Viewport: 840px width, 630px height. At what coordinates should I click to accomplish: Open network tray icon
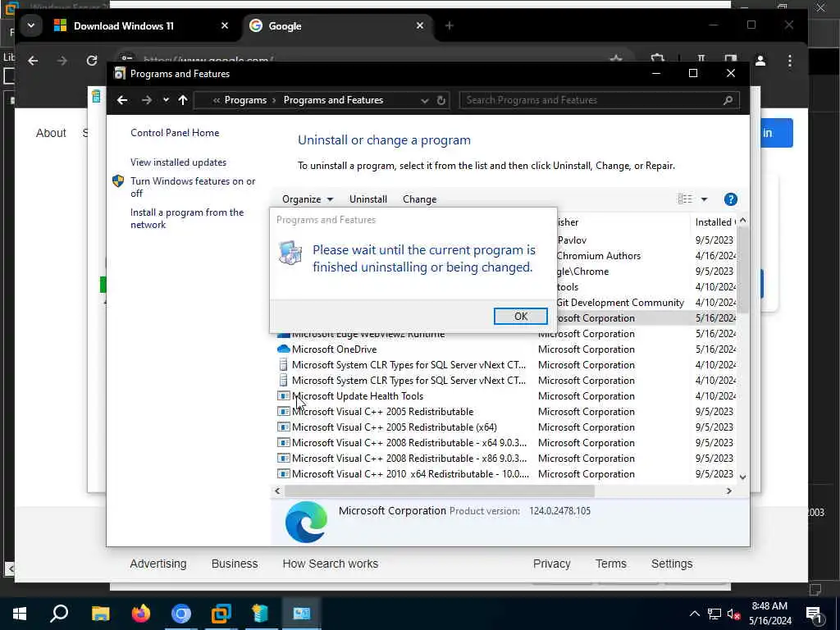click(714, 614)
